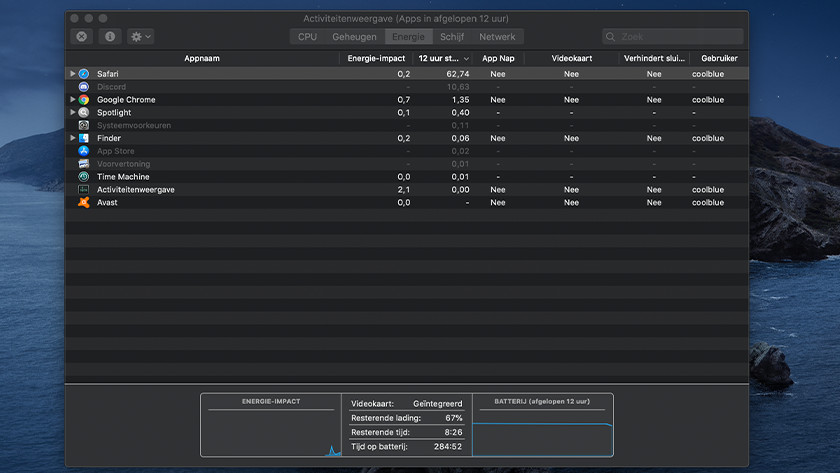Click Avast's coolblue user cell
This screenshot has height=473, width=840.
point(708,202)
